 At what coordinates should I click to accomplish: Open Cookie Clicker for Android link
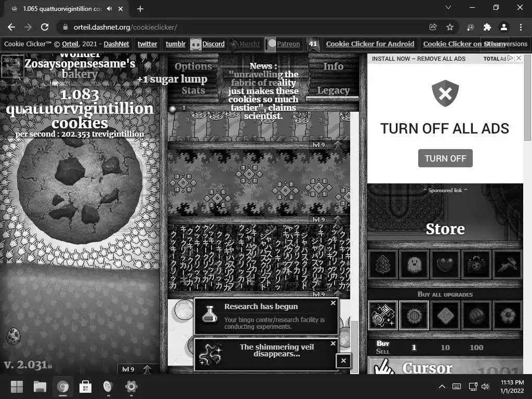370,44
